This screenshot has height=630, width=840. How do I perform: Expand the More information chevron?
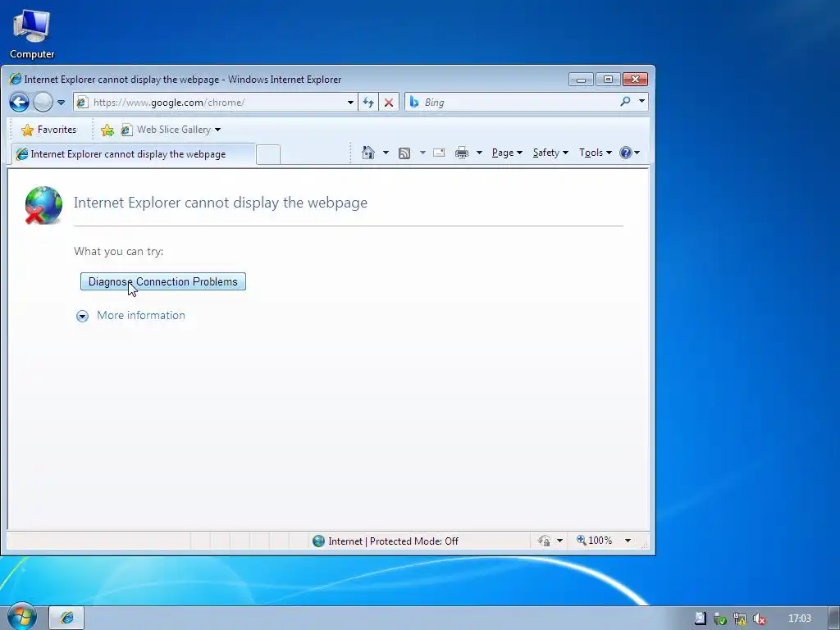coord(82,316)
